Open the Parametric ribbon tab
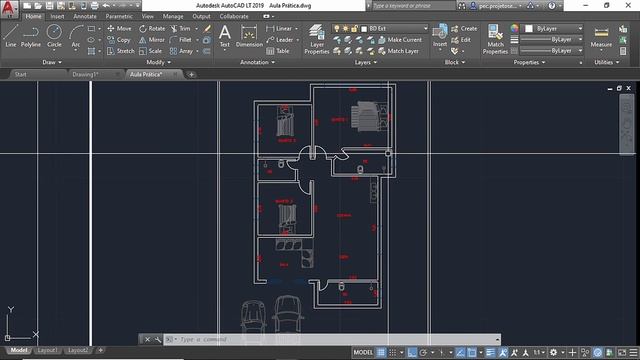The image size is (640, 360). (119, 16)
